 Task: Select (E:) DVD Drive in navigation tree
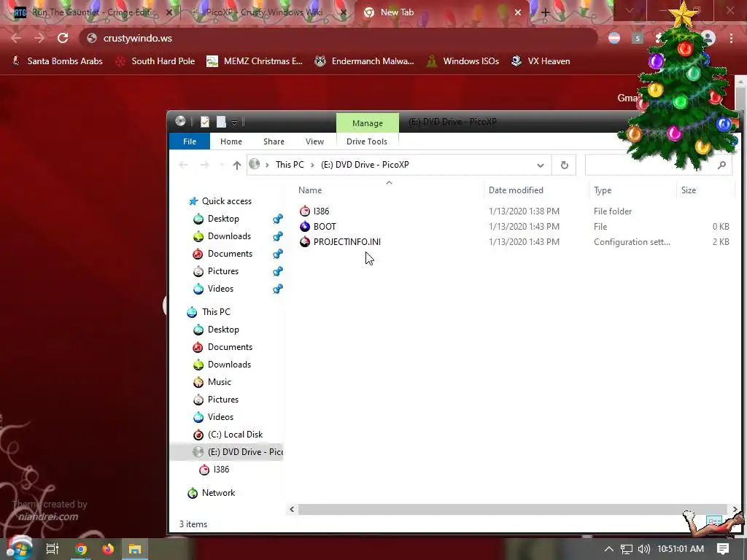[227, 452]
